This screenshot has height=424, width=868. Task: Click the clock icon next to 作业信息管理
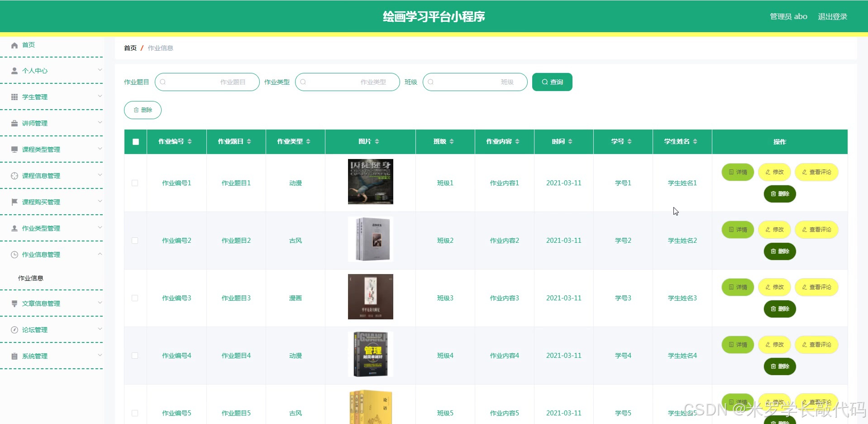14,255
